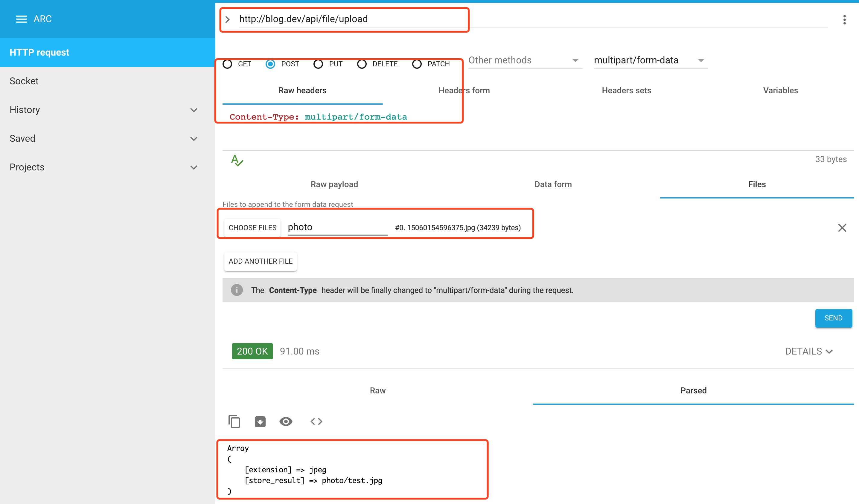The width and height of the screenshot is (859, 504).
Task: Open the Variables tab
Action: (780, 90)
